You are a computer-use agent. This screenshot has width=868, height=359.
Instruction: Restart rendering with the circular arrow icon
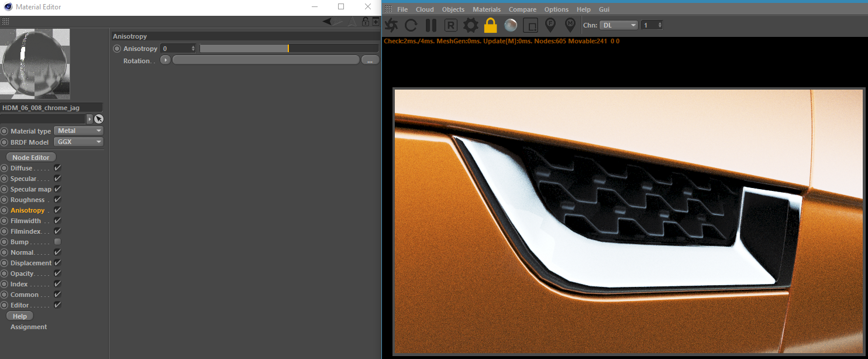(x=411, y=25)
